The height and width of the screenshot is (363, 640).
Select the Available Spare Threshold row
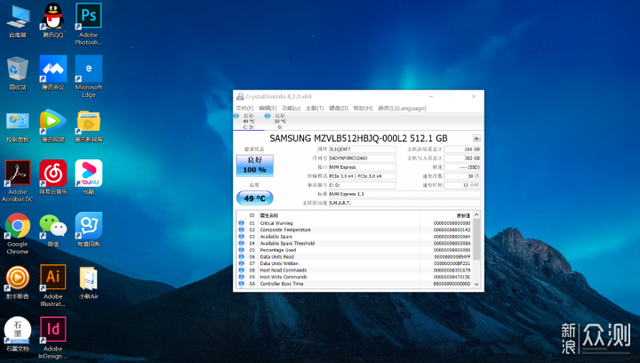[x=354, y=243]
